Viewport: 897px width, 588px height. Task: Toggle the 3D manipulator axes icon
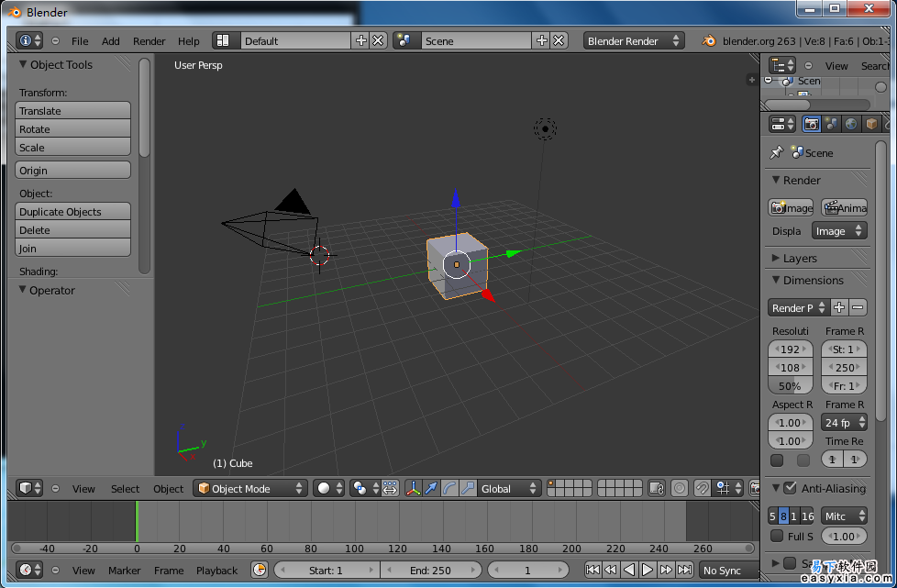[x=413, y=489]
